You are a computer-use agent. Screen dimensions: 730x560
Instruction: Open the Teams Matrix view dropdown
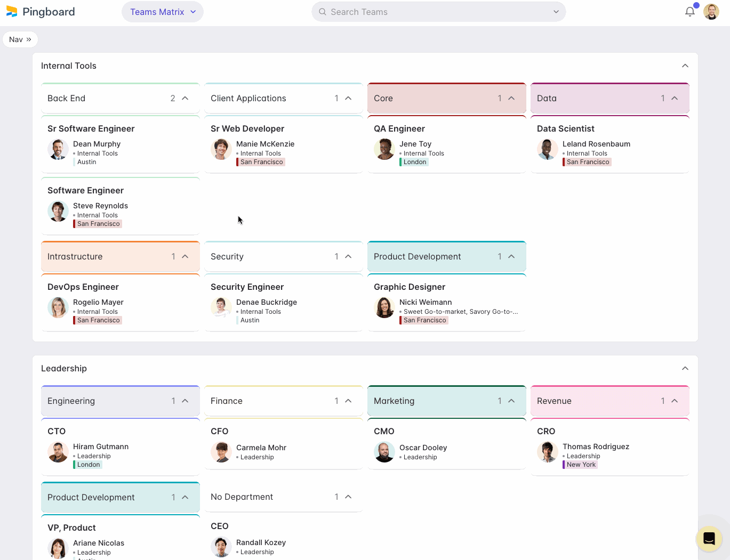tap(163, 12)
